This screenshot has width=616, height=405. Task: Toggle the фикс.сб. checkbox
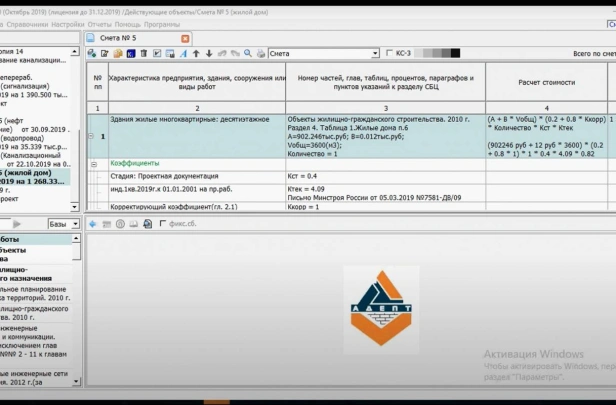coord(163,224)
